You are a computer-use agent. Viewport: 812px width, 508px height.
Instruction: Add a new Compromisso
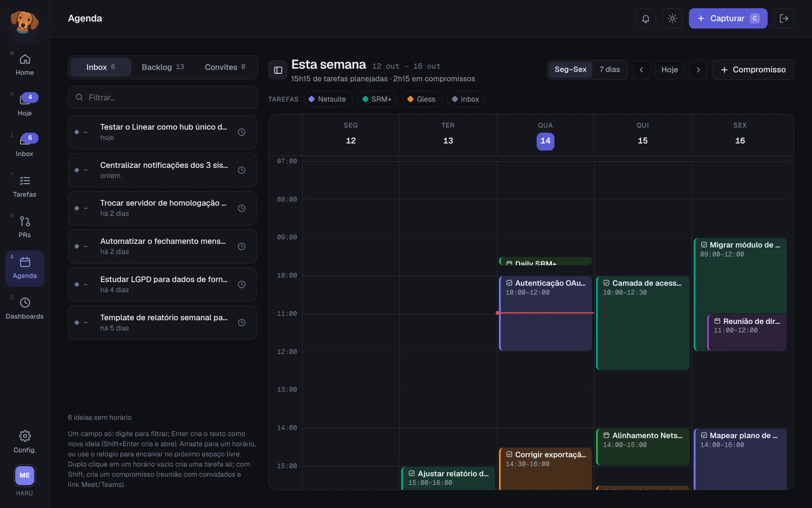pos(753,70)
